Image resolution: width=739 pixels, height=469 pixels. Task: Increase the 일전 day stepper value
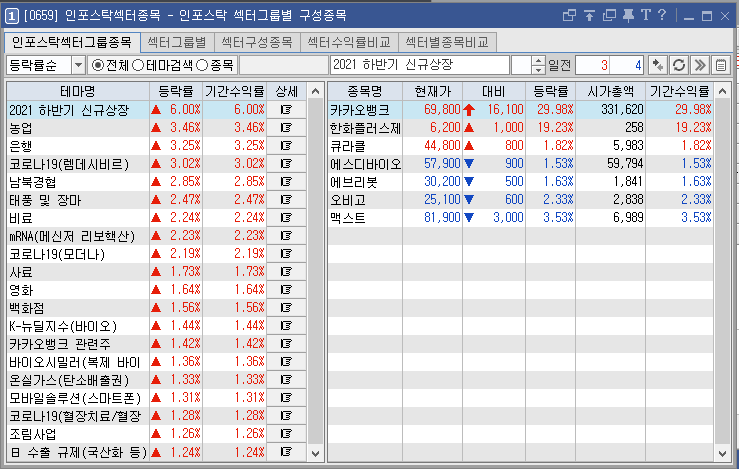click(x=538, y=61)
